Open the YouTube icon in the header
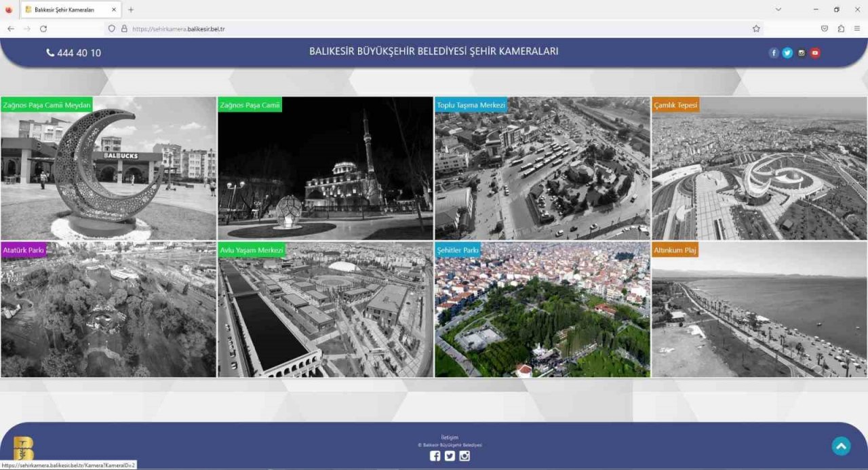 coord(814,52)
